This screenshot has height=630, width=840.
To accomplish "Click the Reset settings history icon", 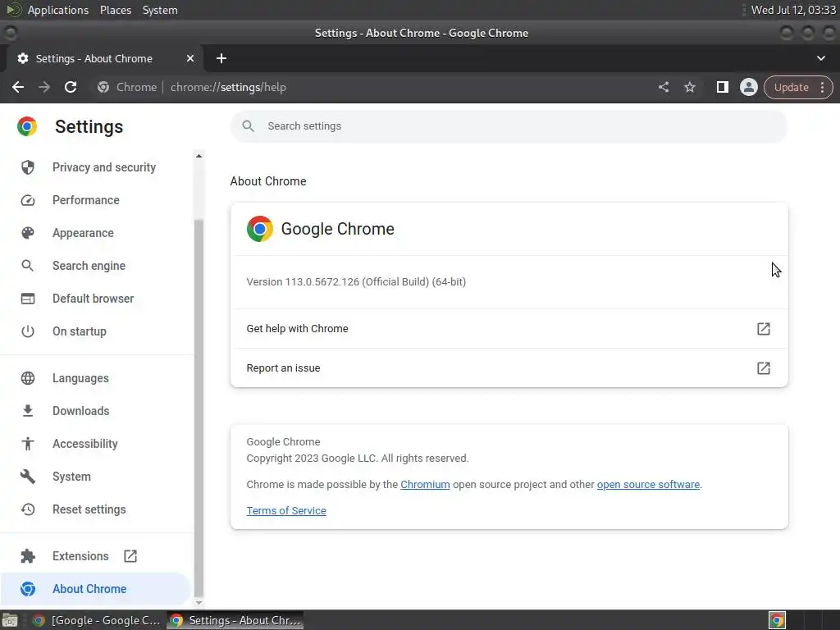I will pos(27,509).
